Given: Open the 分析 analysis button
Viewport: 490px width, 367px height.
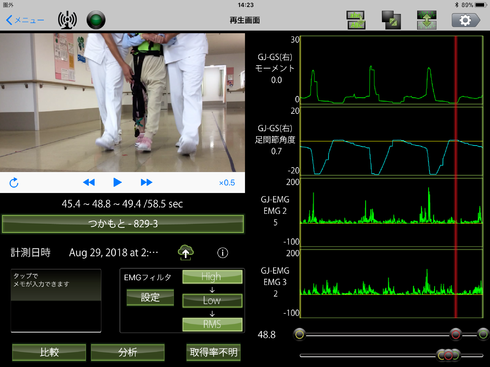Looking at the screenshot, I should coord(128,352).
